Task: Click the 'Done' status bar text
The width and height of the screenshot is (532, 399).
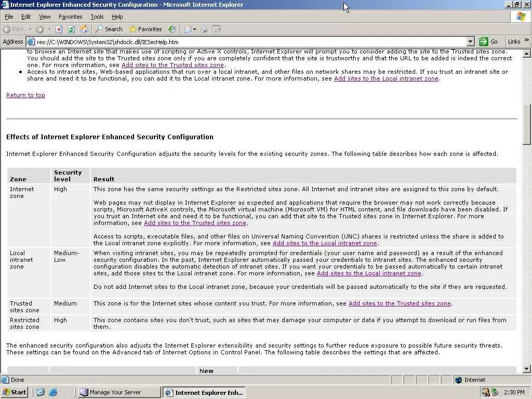Action: [x=17, y=380]
